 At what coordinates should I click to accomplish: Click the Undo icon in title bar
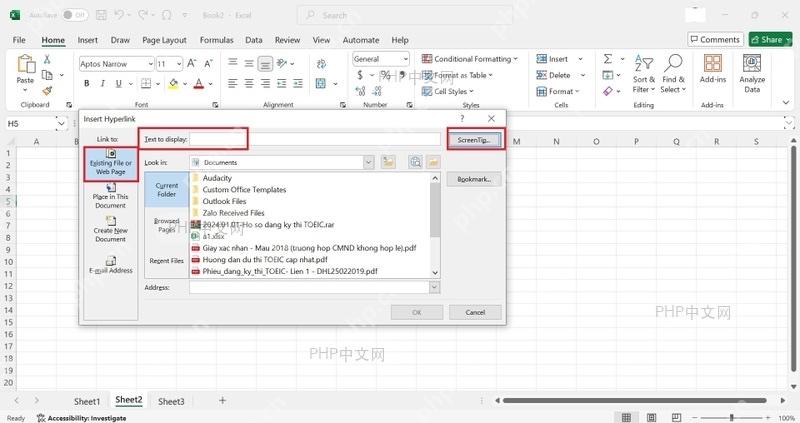coord(119,15)
